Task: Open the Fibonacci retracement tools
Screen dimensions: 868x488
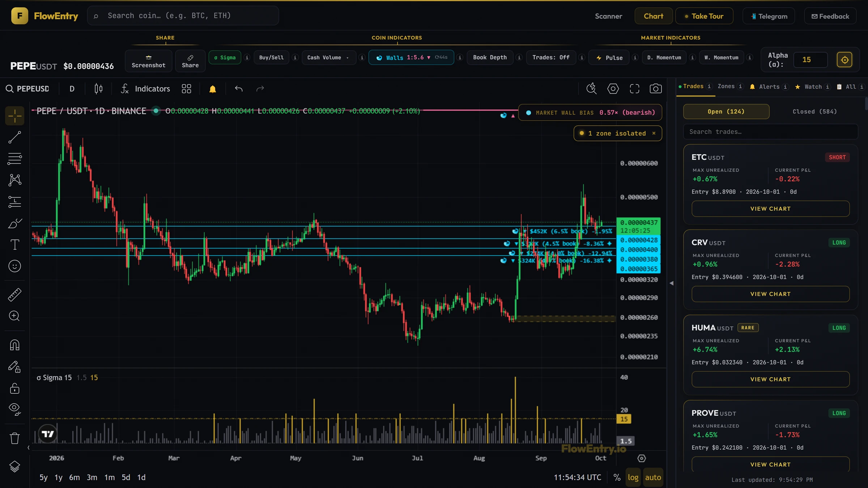Action: [14, 159]
